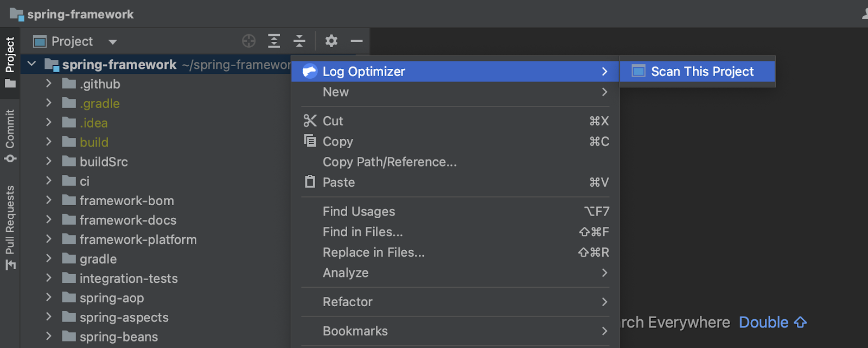Click the Collapse All icon in Project toolbar

299,41
